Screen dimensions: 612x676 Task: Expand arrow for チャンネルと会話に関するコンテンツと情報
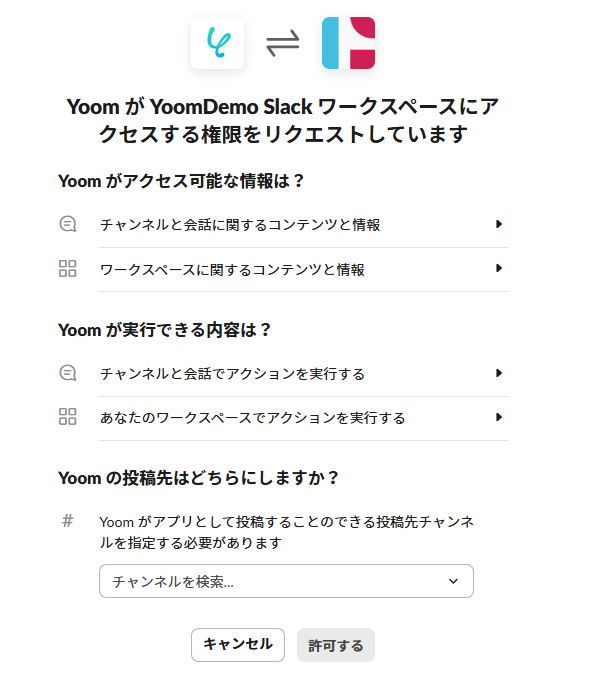coord(498,225)
